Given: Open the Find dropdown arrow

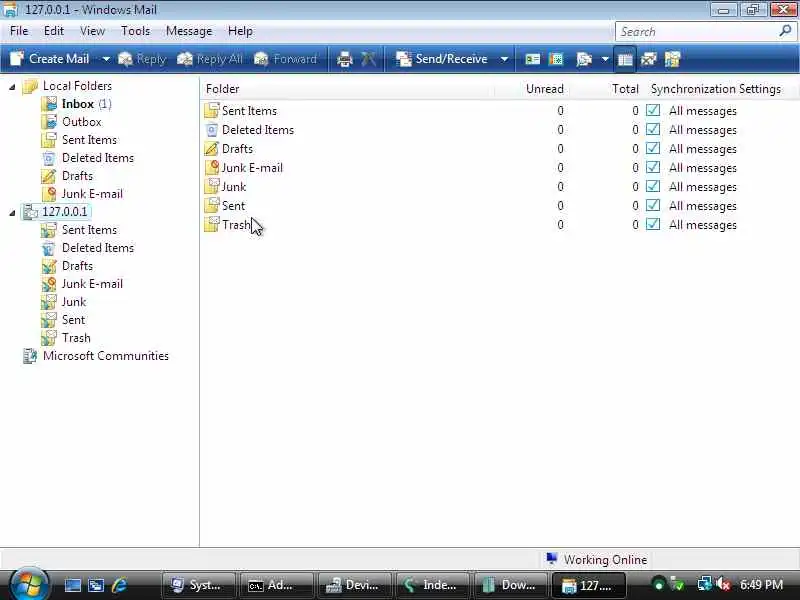Looking at the screenshot, I should coord(605,59).
